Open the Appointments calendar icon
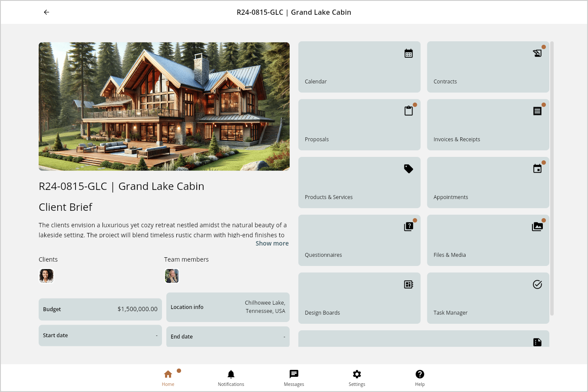Image resolution: width=588 pixels, height=392 pixels. (537, 169)
